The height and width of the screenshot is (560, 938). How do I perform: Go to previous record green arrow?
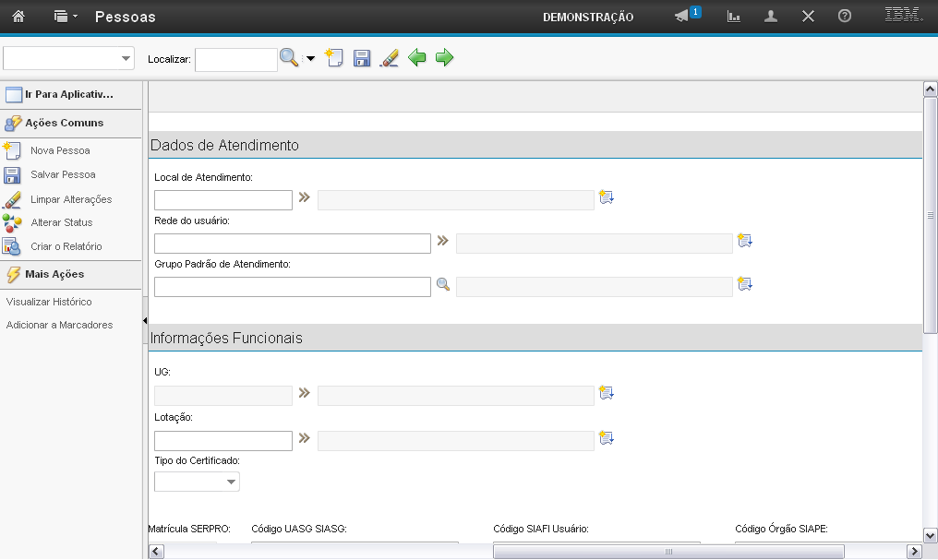417,58
